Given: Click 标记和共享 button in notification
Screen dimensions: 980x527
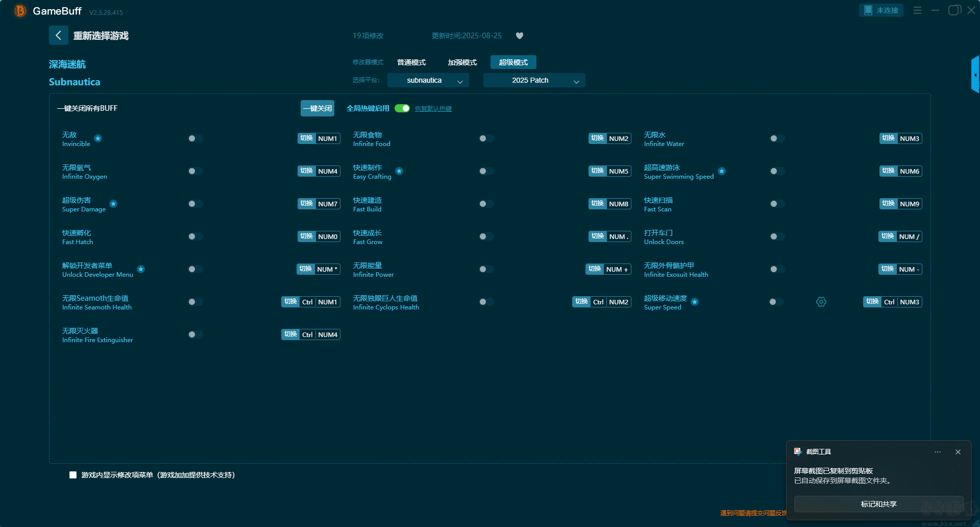Looking at the screenshot, I should pos(878,504).
